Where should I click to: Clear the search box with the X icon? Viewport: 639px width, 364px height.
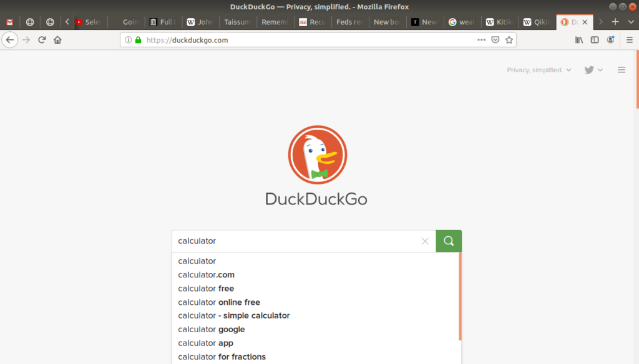pos(425,241)
